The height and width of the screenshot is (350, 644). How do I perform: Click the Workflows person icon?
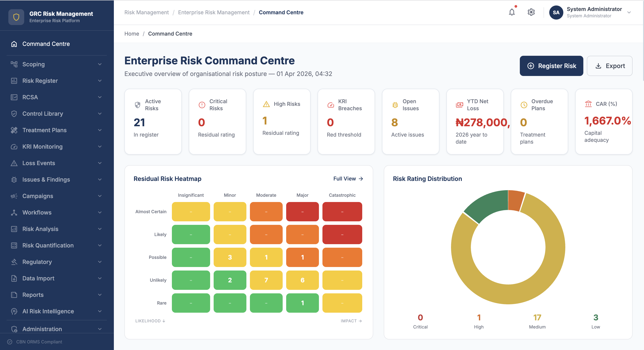[14, 212]
